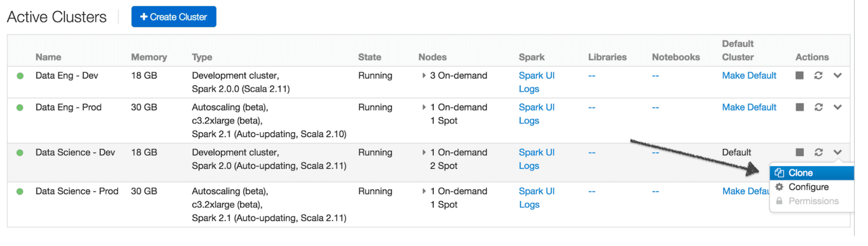The height and width of the screenshot is (246, 868).
Task: Make Data Eng - Prod the default cluster
Action: coord(749,107)
